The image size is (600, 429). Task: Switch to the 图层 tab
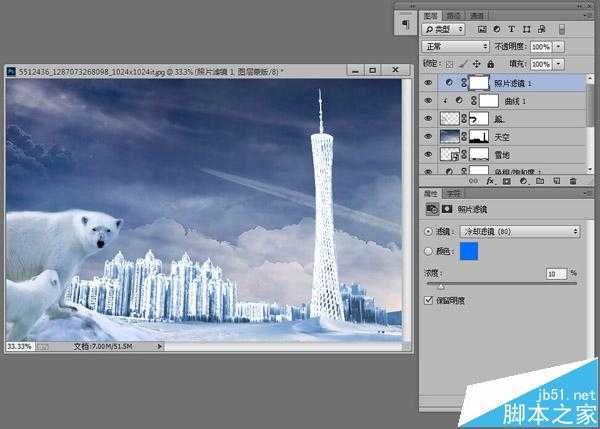coord(431,16)
